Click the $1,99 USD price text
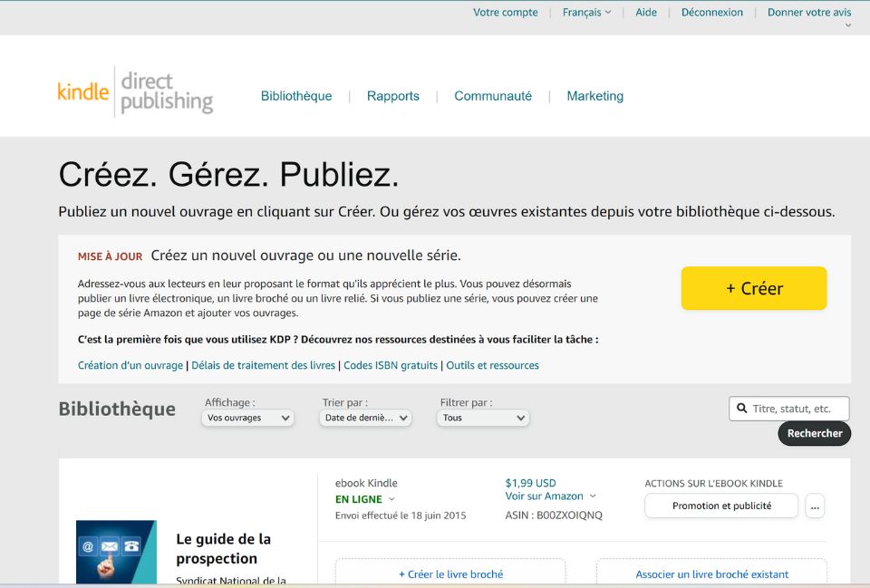Screen dimensions: 870x588 [x=530, y=483]
